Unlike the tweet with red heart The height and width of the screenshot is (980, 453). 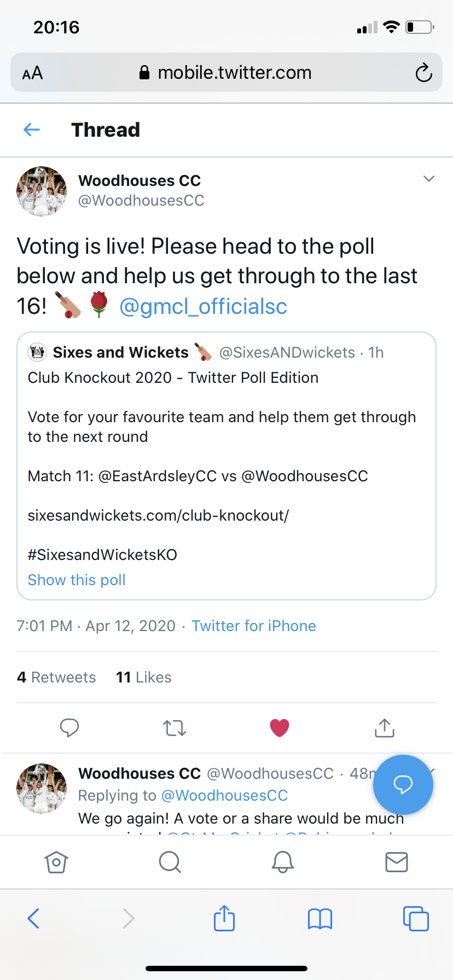coord(280,728)
